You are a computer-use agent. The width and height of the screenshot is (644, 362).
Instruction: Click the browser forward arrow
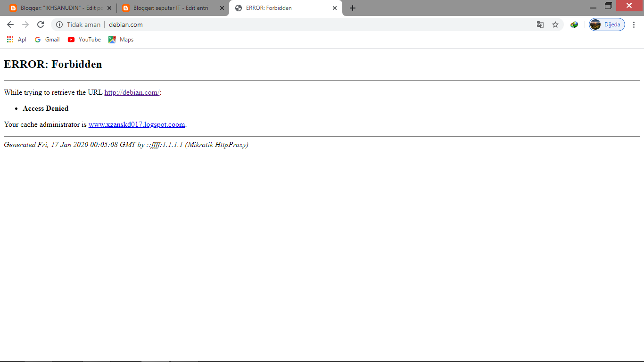click(x=25, y=25)
